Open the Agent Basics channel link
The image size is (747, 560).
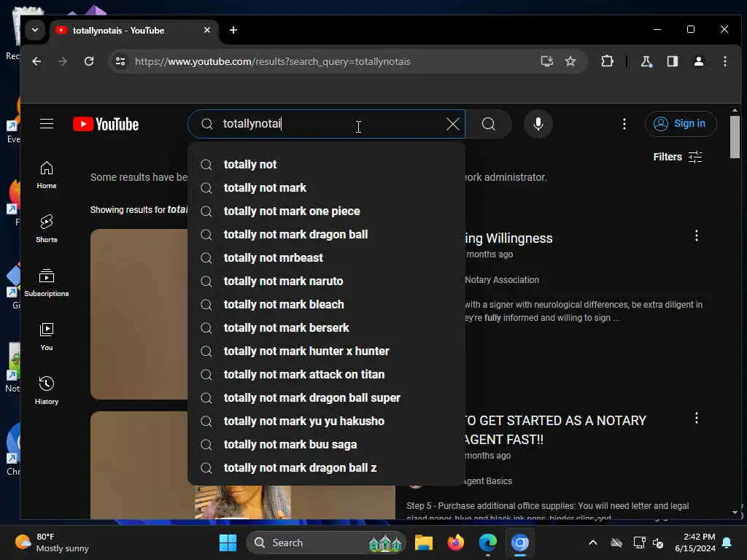pyautogui.click(x=487, y=481)
